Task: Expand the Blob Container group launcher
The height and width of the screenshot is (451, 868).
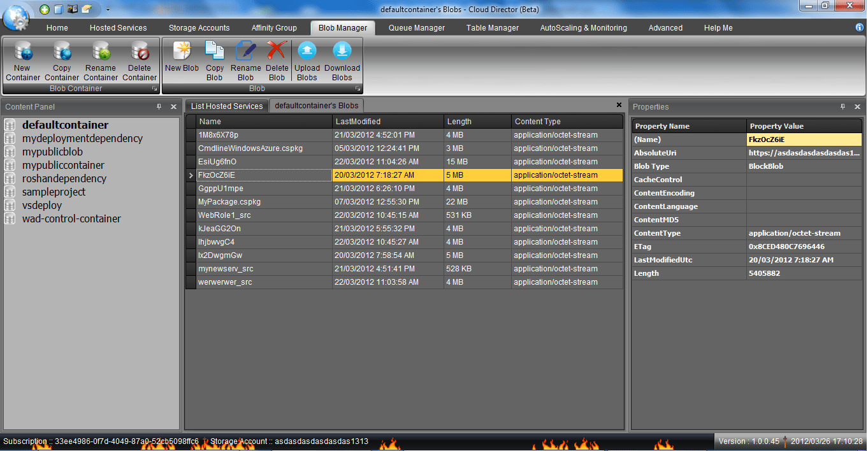Action: click(154, 89)
